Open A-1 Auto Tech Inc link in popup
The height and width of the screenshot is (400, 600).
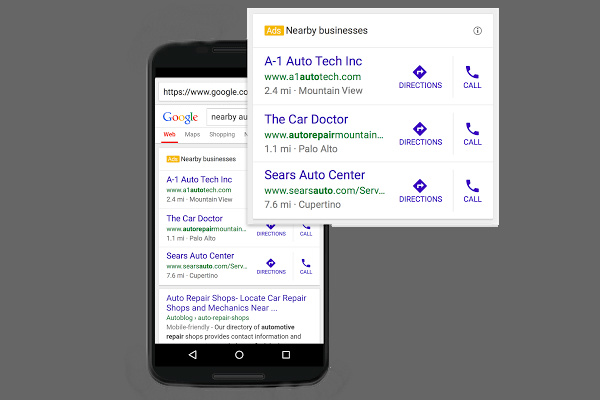click(x=313, y=61)
